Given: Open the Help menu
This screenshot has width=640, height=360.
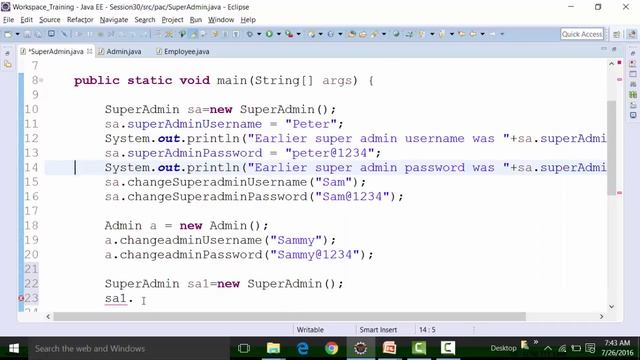Looking at the screenshot, I should point(248,20).
